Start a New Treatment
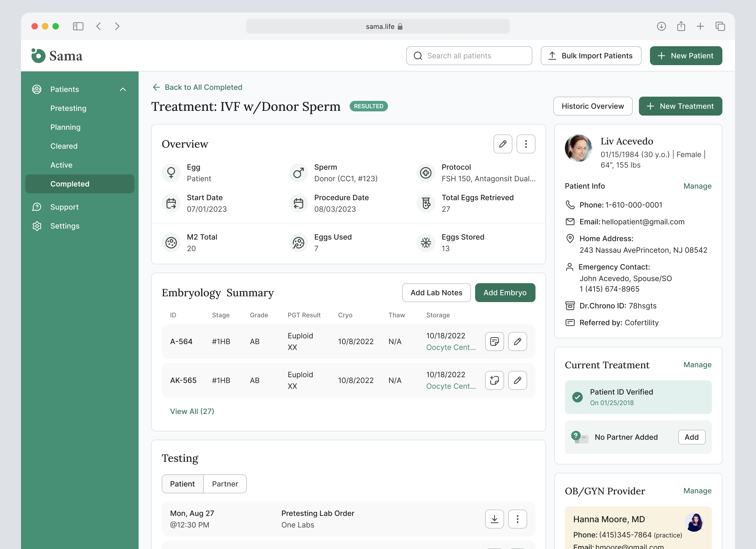 tap(680, 106)
